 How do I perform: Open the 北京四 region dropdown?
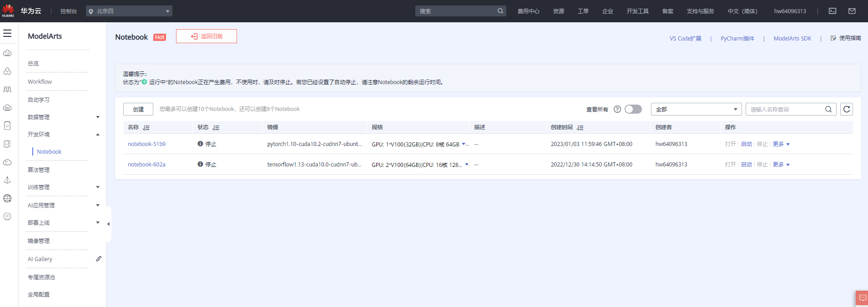pos(129,11)
